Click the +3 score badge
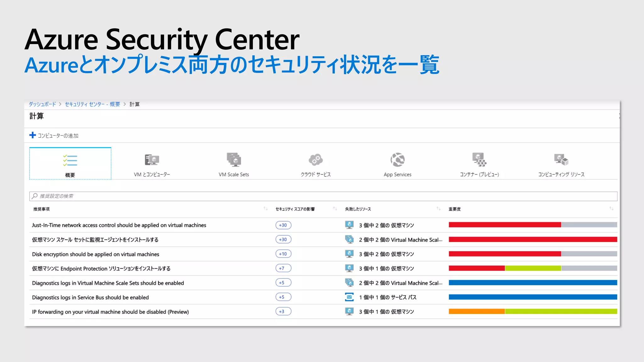Screen dimensions: 644x362 pos(283,312)
